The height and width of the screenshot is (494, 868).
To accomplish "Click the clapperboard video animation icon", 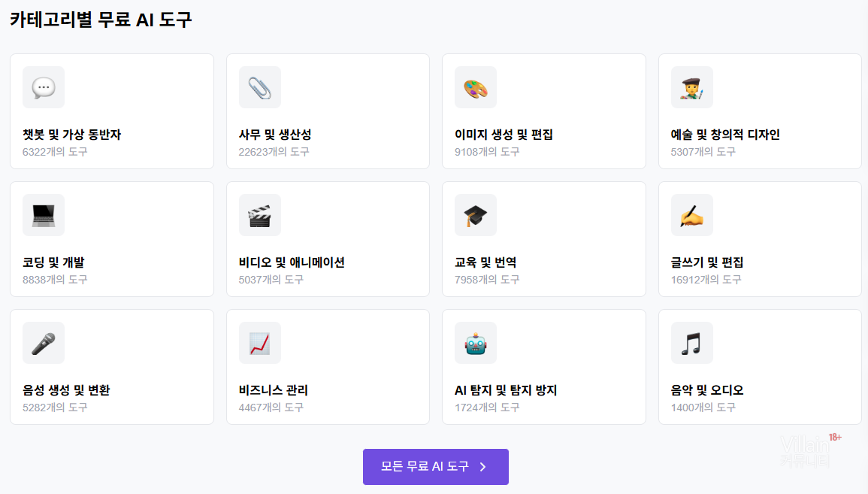I will tap(259, 215).
